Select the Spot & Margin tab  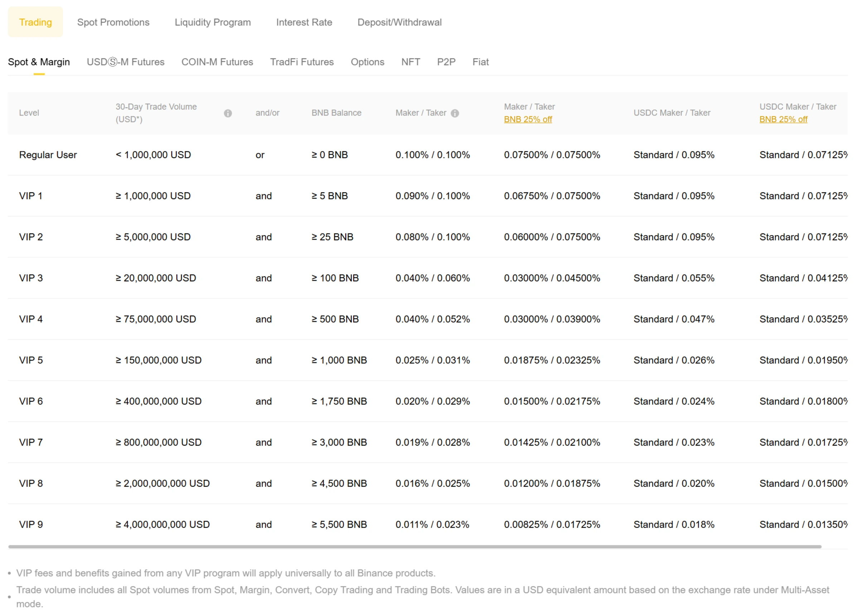click(39, 62)
